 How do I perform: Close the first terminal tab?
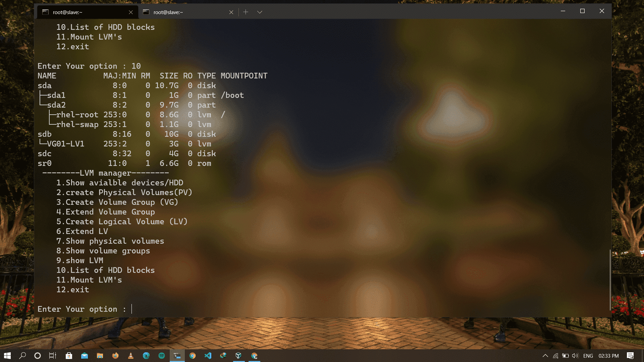[x=131, y=12]
